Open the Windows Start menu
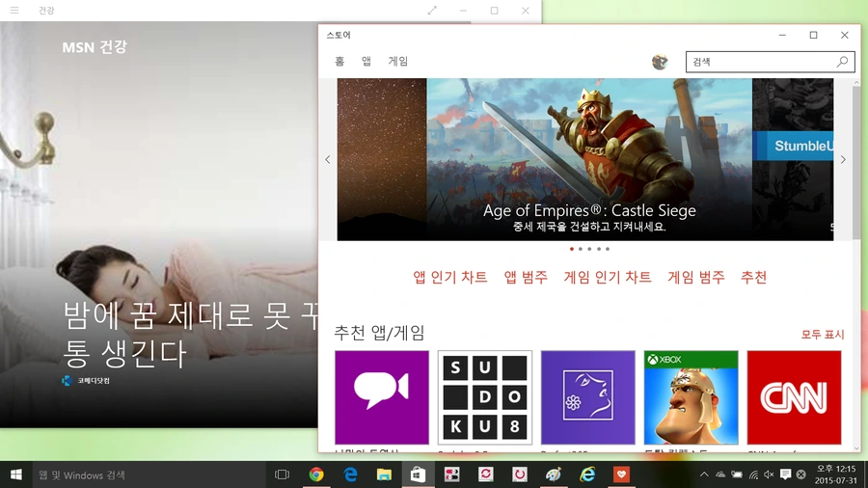This screenshot has height=488, width=868. [16, 474]
